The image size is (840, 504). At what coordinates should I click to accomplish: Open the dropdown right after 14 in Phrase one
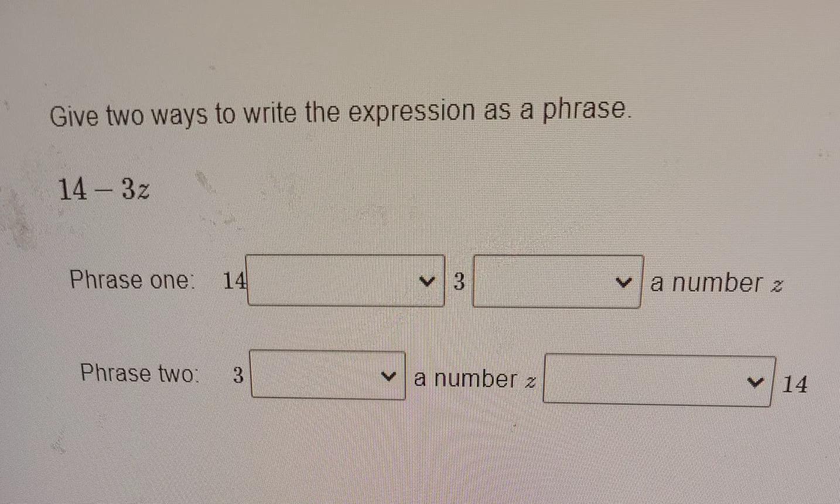click(x=345, y=280)
